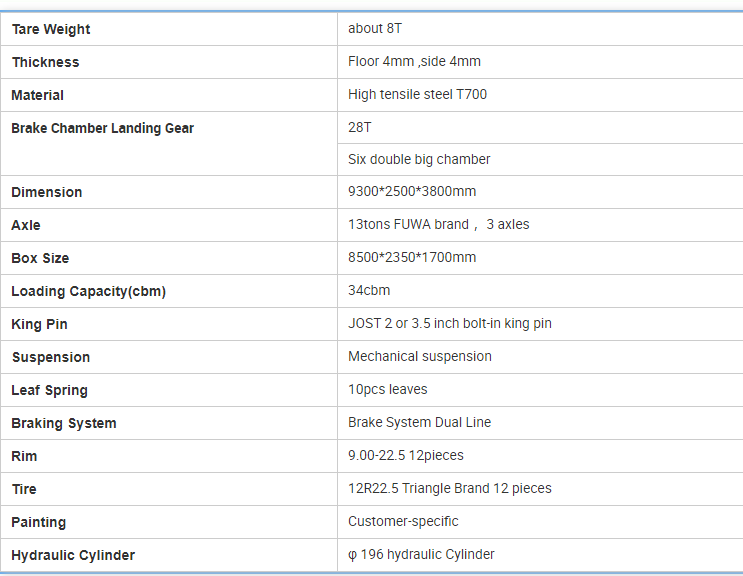Select the '10pcs leaves' leaf spring value

tap(388, 389)
